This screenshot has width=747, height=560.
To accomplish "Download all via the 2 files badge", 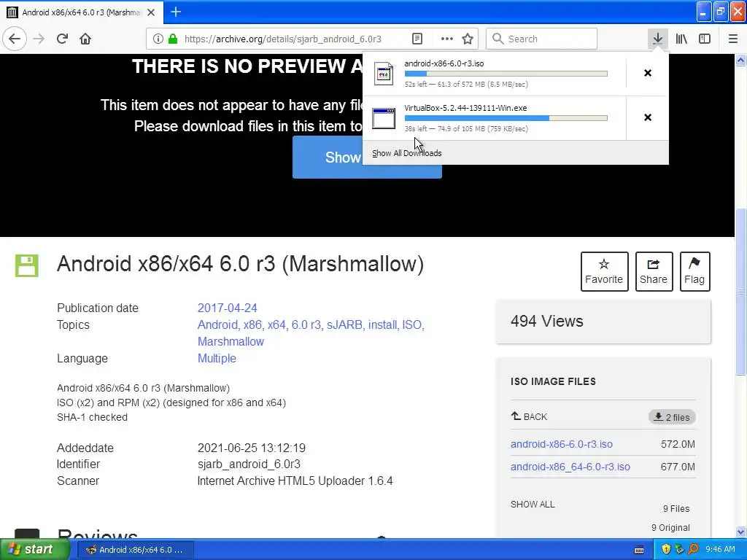I will click(672, 417).
